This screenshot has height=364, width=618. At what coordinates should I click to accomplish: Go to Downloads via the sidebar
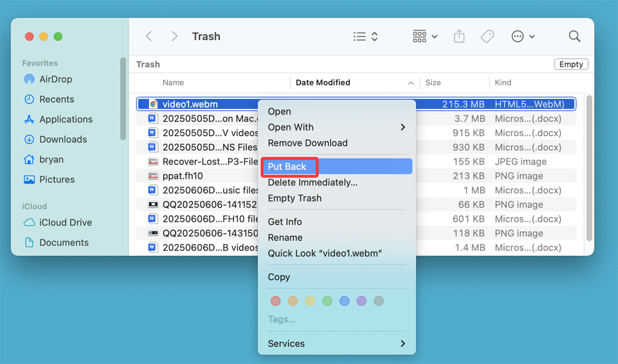tap(62, 139)
